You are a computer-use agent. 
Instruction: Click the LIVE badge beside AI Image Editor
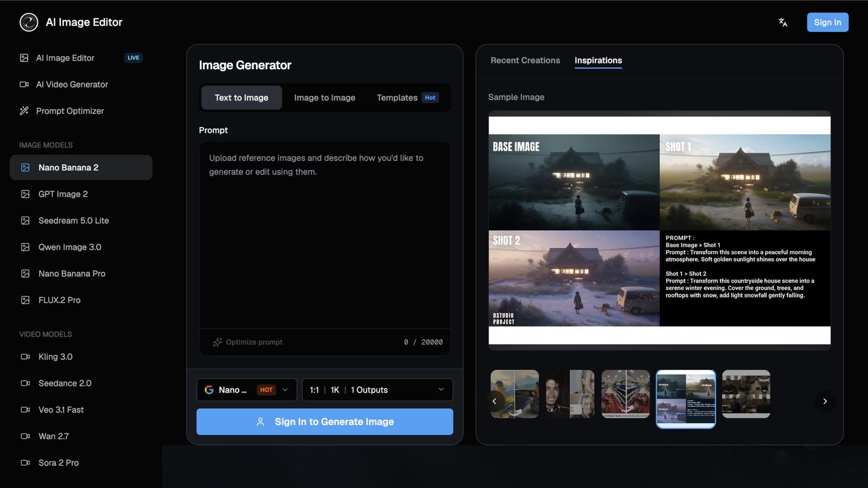point(133,58)
